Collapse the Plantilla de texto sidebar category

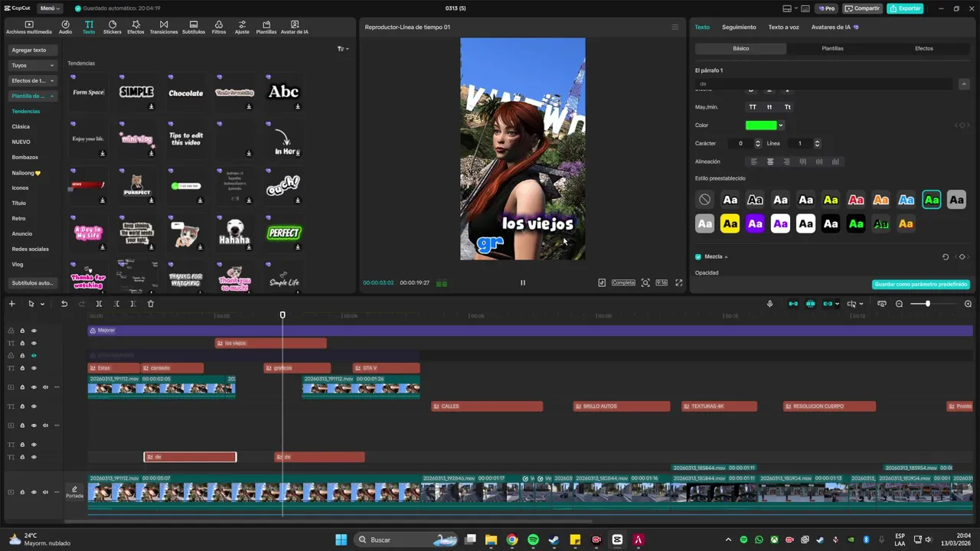(32, 96)
